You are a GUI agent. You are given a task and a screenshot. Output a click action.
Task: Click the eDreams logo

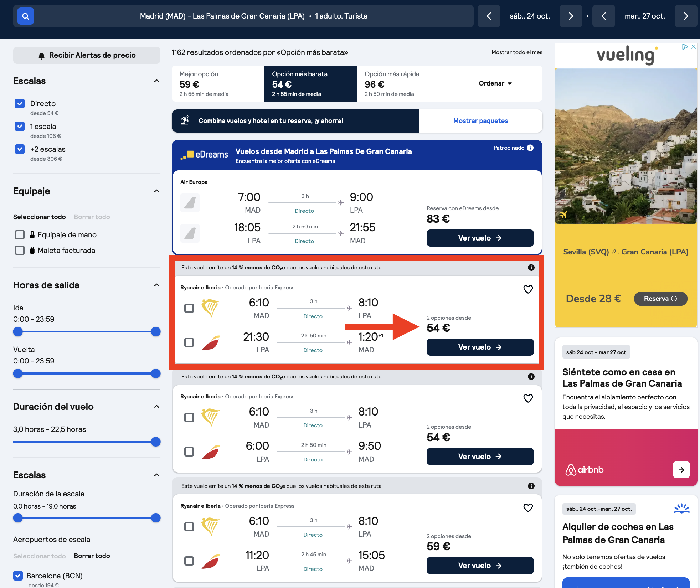(204, 155)
